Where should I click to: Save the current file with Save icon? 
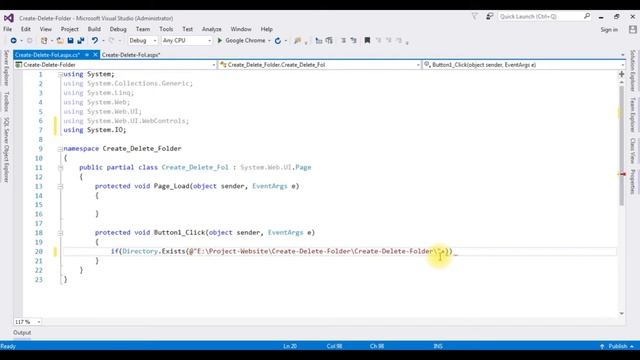70,40
